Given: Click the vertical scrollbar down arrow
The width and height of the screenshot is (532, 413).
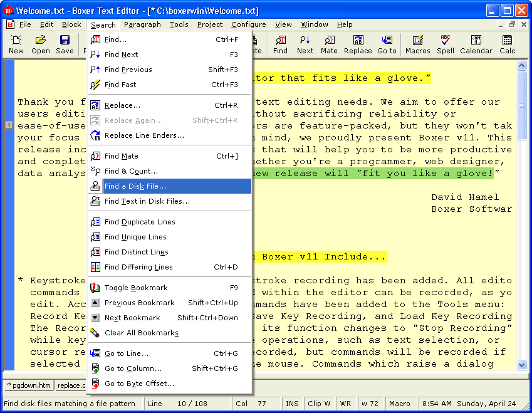Looking at the screenshot, I should pos(521,365).
